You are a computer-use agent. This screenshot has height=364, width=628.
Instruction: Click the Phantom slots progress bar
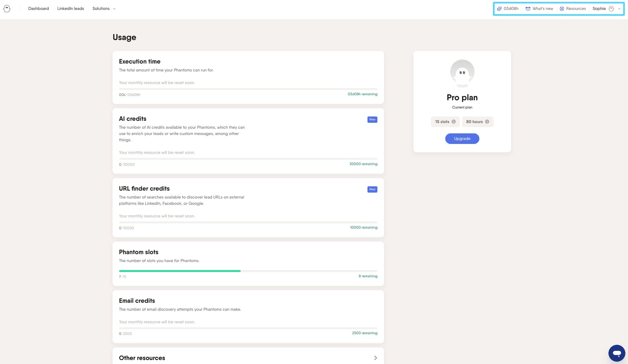coord(248,271)
